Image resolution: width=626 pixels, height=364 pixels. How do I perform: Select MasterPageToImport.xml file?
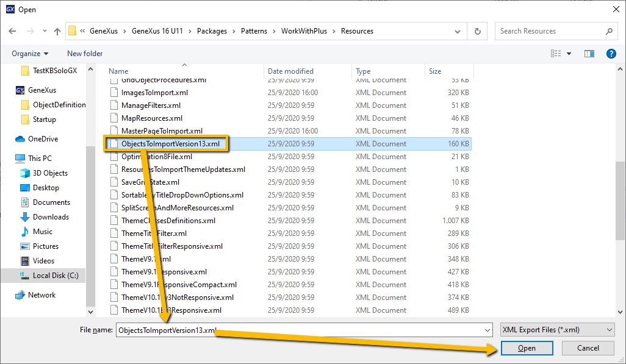coord(162,131)
